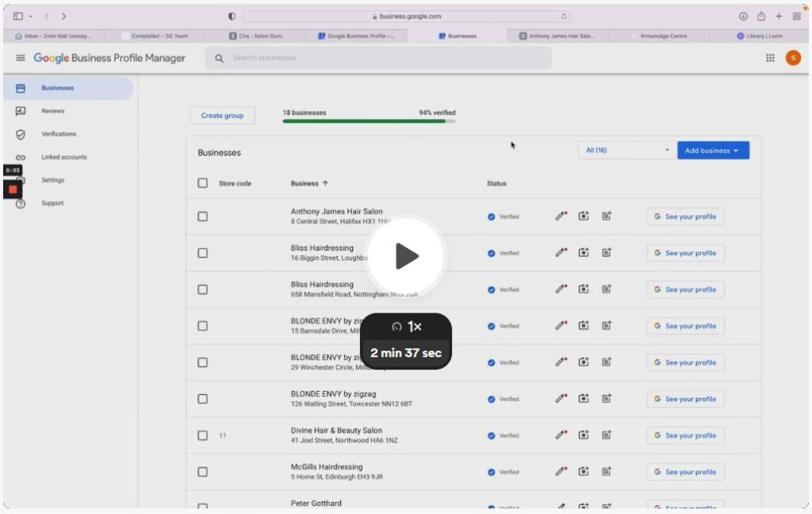
Task: Create post for BLONDE ENVY Winchester Circle
Action: pos(607,362)
